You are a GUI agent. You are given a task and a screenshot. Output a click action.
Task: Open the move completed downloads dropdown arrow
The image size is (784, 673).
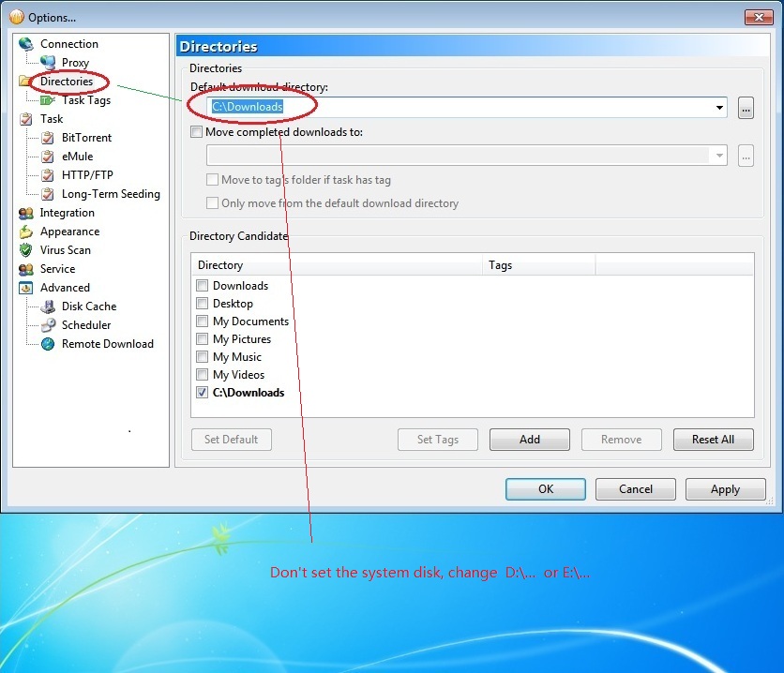click(719, 156)
